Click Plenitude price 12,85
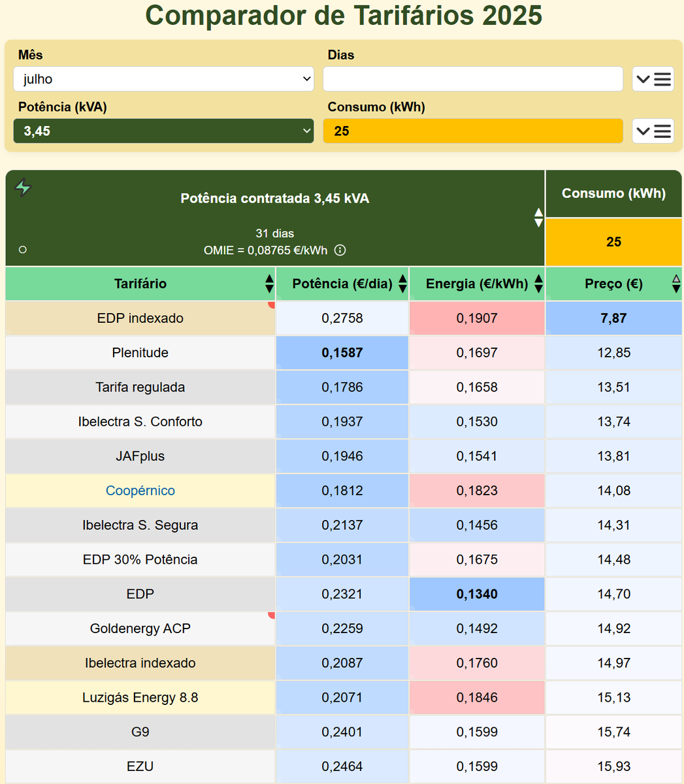 [x=613, y=353]
